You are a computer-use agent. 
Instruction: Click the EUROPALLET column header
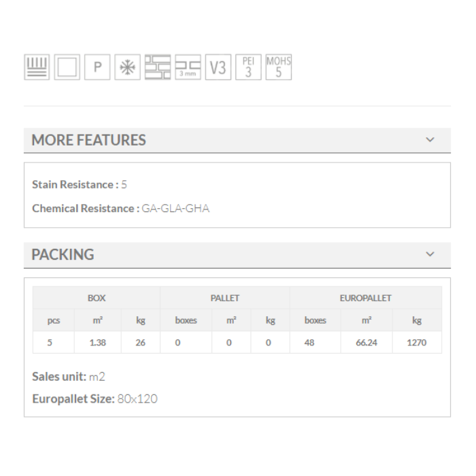tap(365, 298)
